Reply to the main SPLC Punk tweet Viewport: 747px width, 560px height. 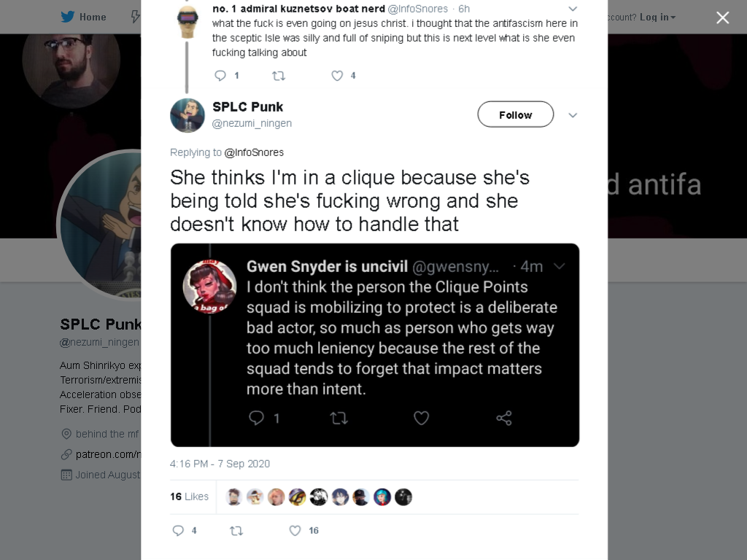[x=178, y=531]
